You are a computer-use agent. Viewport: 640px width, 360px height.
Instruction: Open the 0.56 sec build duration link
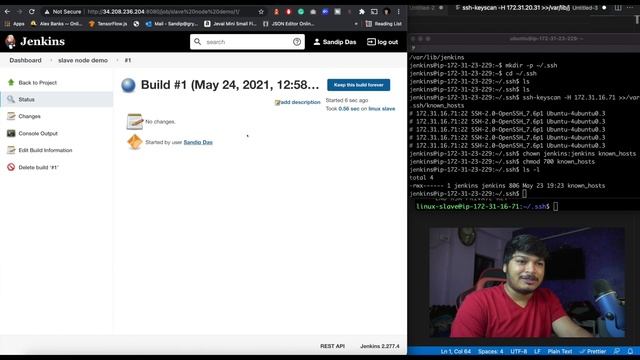coord(349,109)
